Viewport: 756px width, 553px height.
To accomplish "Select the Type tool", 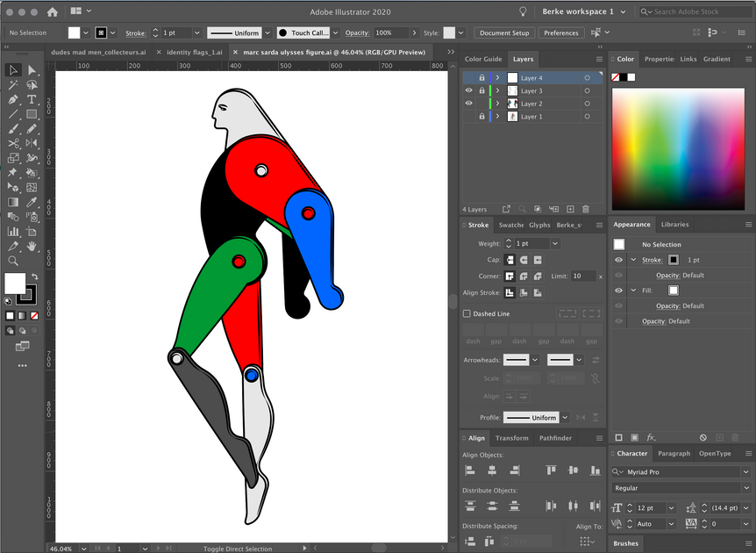I will pyautogui.click(x=32, y=100).
